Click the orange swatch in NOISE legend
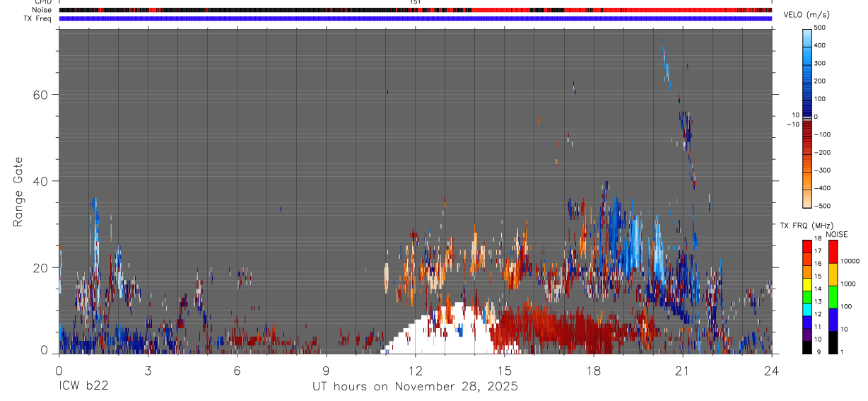 click(833, 274)
